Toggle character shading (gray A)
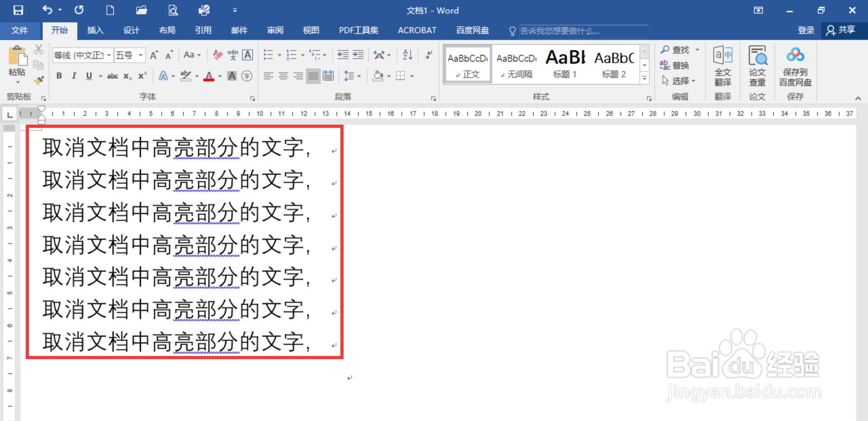The image size is (868, 421). pos(232,76)
